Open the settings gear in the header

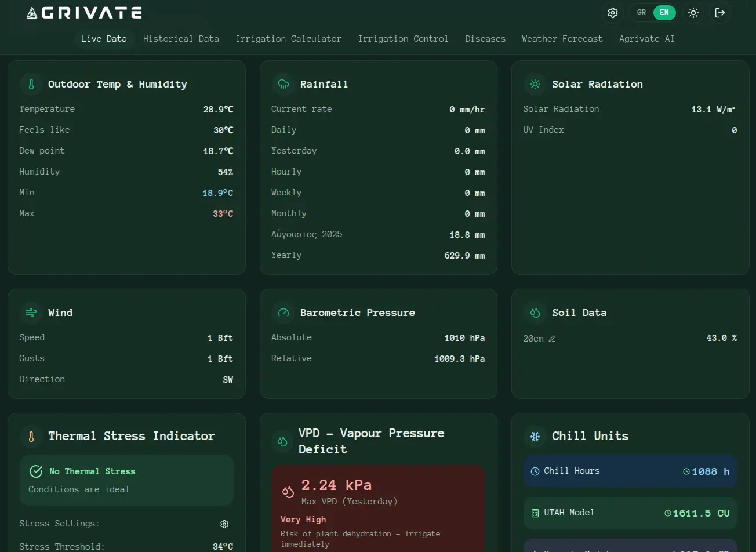pos(612,13)
